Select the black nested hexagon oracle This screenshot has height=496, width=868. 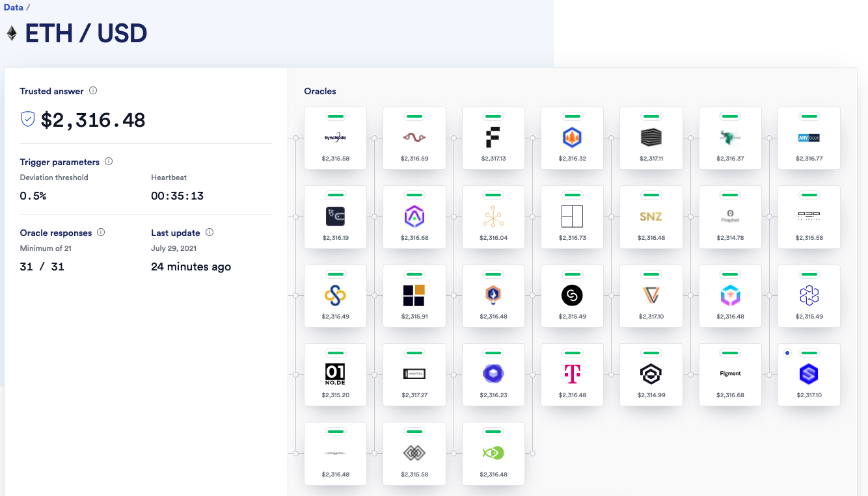tap(651, 374)
